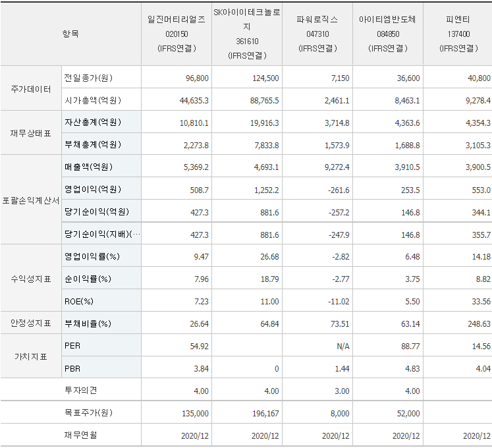
Task: Click the 전일종가(원) row label
Action: (88, 78)
